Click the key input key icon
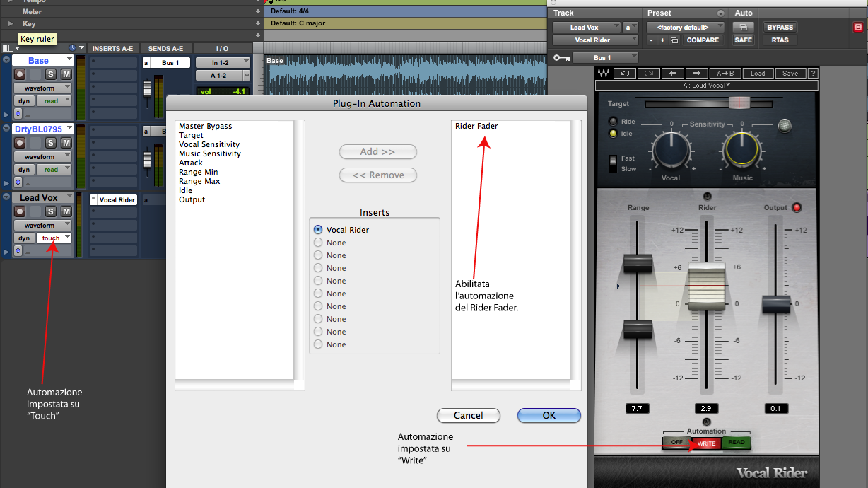The height and width of the screenshot is (488, 868). (x=563, y=57)
